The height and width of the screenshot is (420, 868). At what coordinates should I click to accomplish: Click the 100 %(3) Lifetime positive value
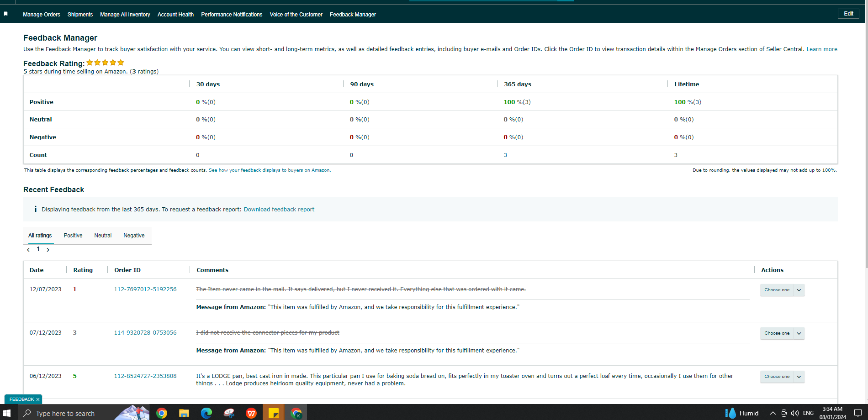[688, 102]
